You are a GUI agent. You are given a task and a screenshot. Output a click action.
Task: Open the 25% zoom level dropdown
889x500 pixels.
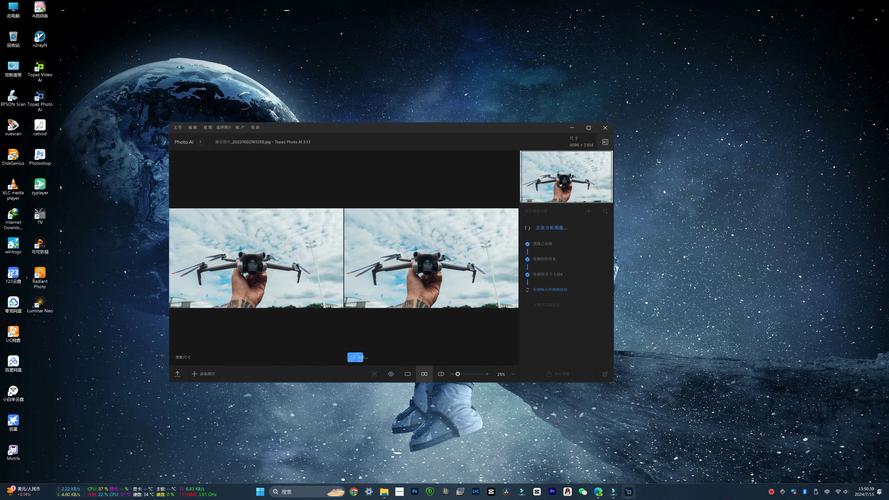pyautogui.click(x=505, y=374)
